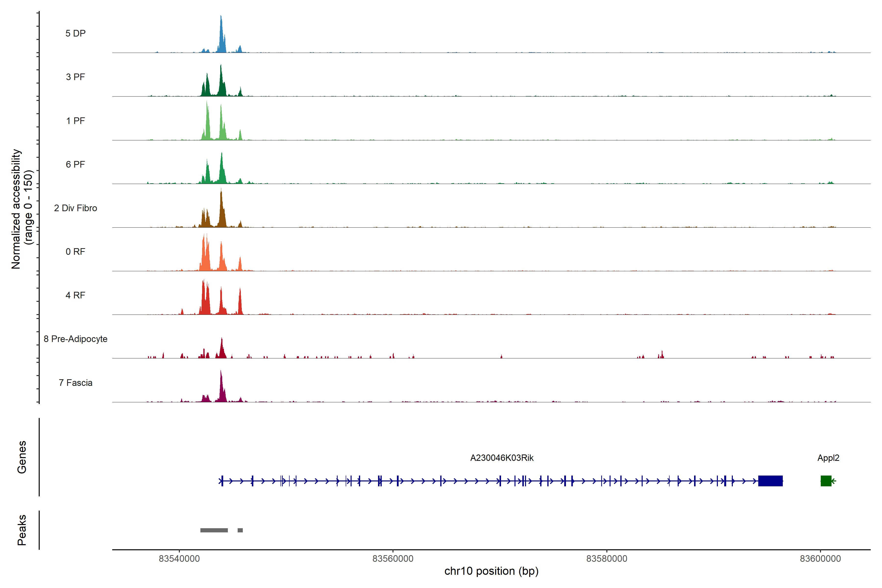
Task: Click the Appl2 gene label
Action: coord(828,458)
